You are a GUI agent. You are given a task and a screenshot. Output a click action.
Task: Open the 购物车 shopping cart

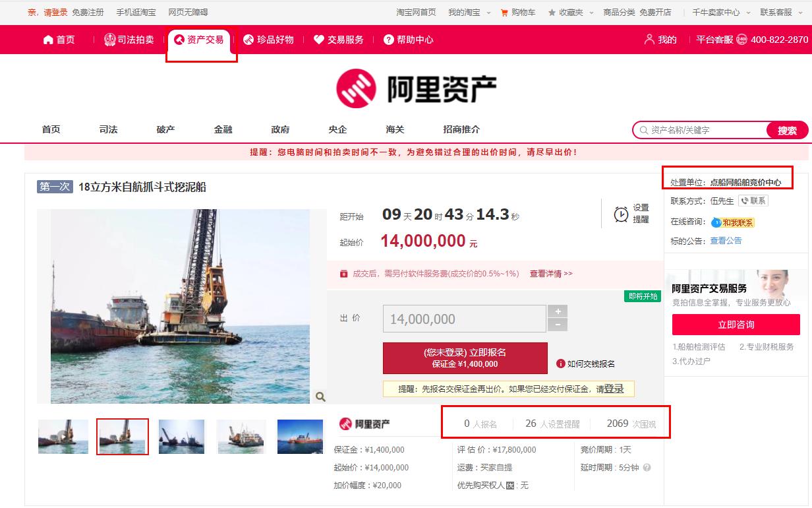(518, 12)
